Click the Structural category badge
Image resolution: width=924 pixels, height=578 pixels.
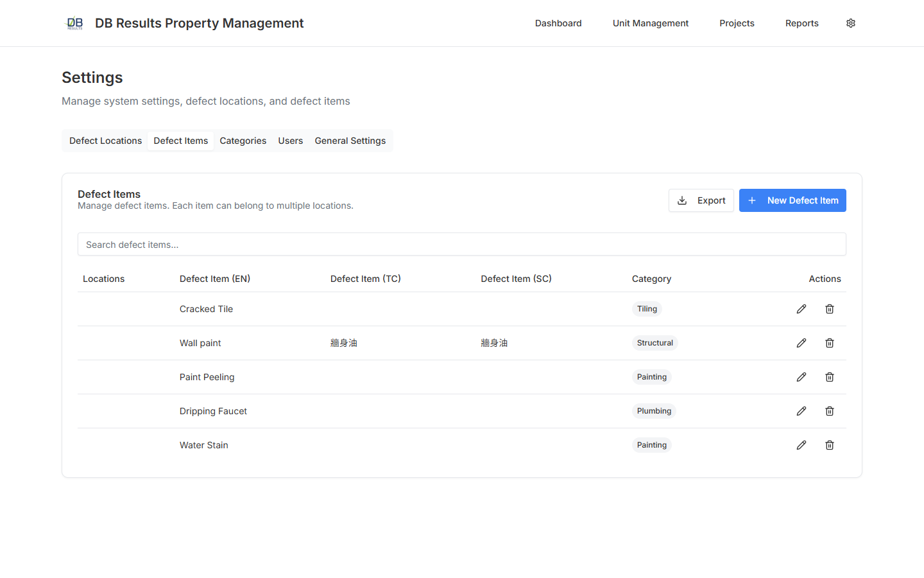click(655, 343)
